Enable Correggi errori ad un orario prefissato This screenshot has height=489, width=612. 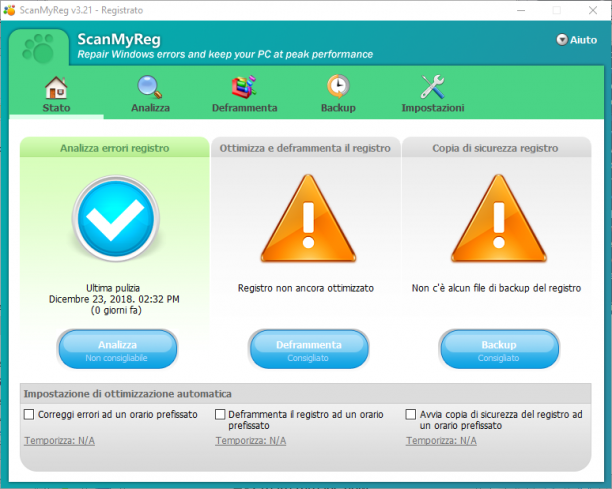29,414
